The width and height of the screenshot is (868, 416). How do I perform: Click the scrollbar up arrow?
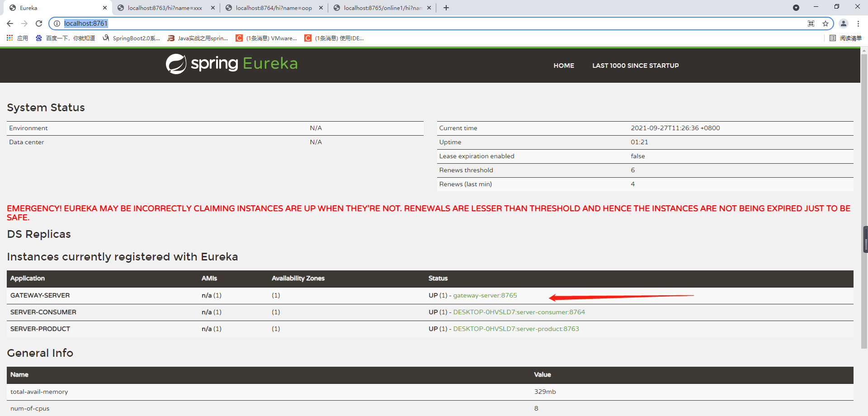(864, 50)
